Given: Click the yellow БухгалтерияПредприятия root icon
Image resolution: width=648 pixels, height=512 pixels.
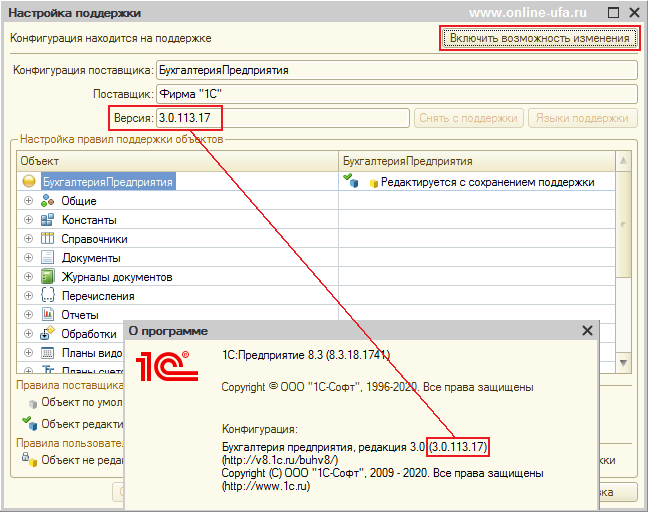Looking at the screenshot, I should 29,182.
